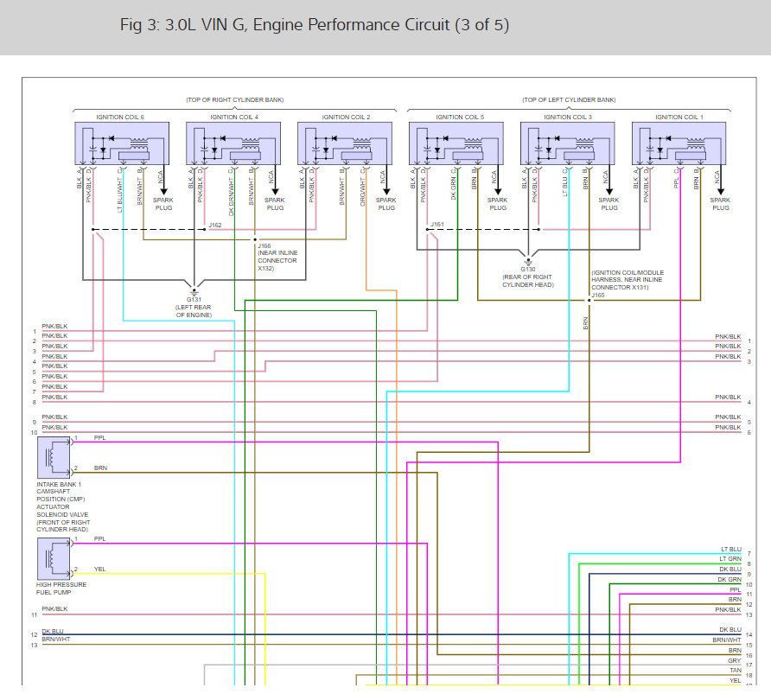Viewport: 771px width, 700px height.
Task: Click the '(LEFT REAR OF ENGINE)' ground location text
Action: (x=194, y=311)
